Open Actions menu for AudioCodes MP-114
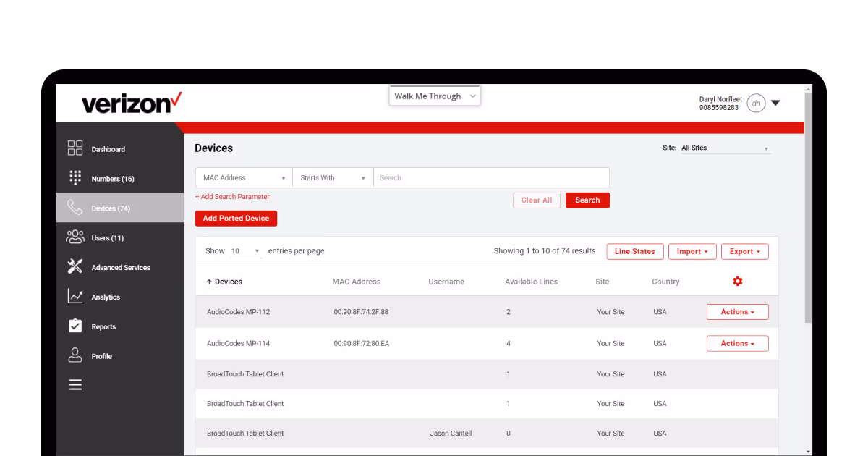Viewport: 868px width, 456px height. point(737,343)
